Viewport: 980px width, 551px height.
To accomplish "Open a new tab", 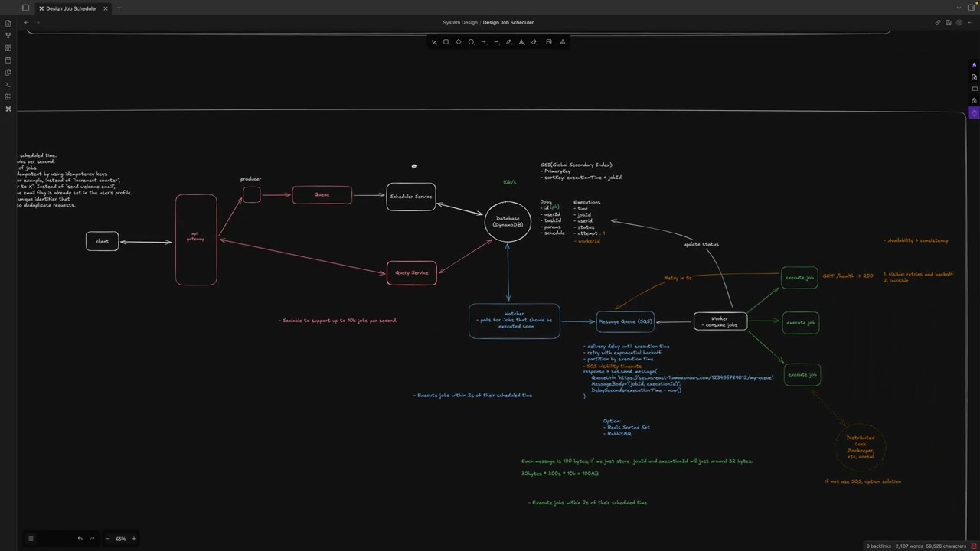I will [x=119, y=8].
